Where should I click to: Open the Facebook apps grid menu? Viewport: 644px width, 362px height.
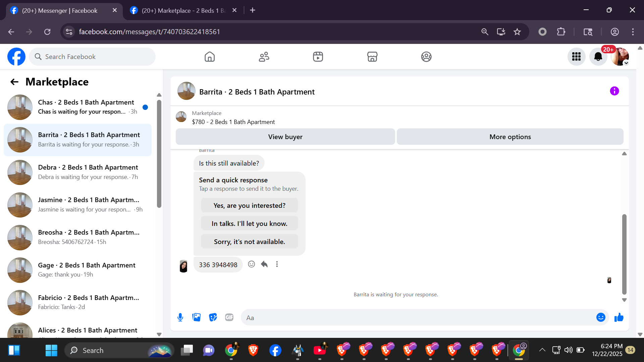coord(576,57)
